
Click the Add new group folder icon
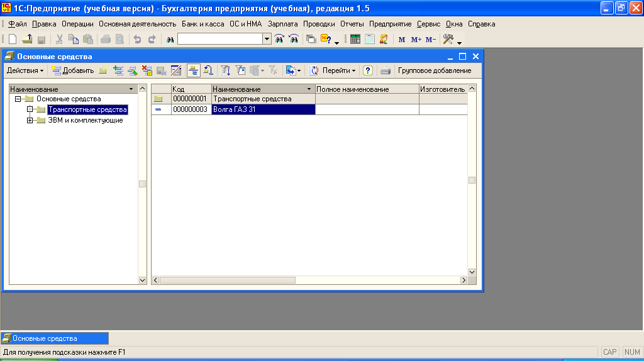point(103,70)
